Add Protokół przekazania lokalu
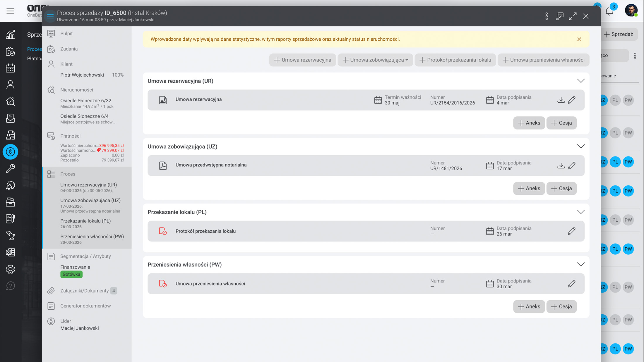The width and height of the screenshot is (644, 362). 455,60
